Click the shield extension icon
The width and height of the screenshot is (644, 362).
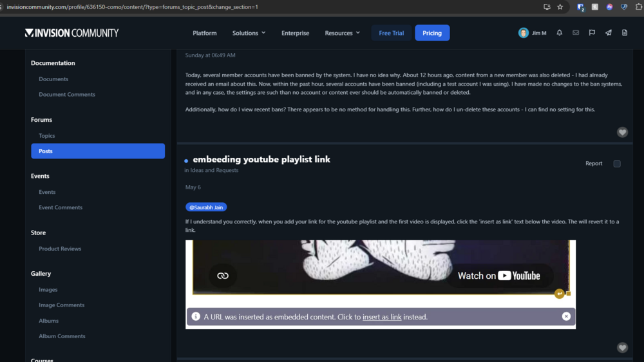[x=624, y=7]
